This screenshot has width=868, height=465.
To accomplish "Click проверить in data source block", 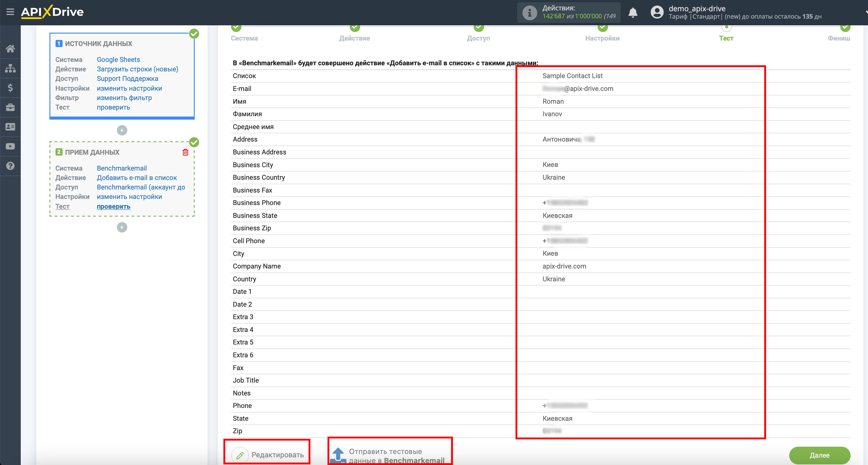I will (113, 107).
